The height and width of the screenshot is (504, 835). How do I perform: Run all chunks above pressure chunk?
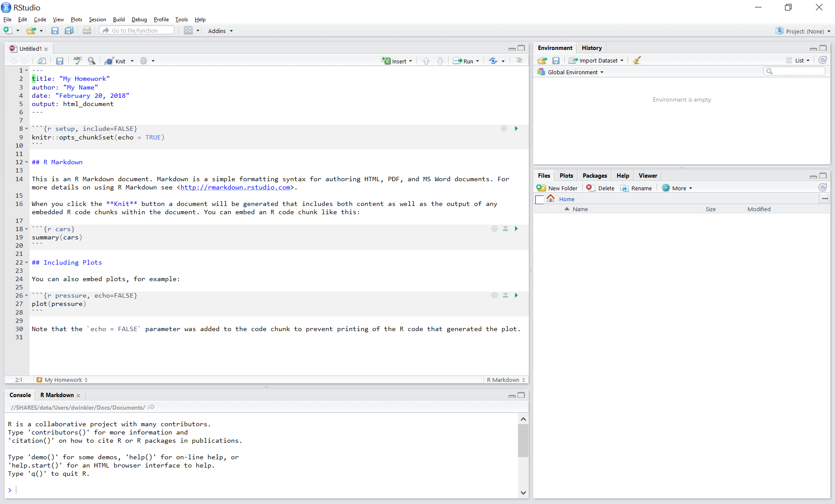[505, 295]
